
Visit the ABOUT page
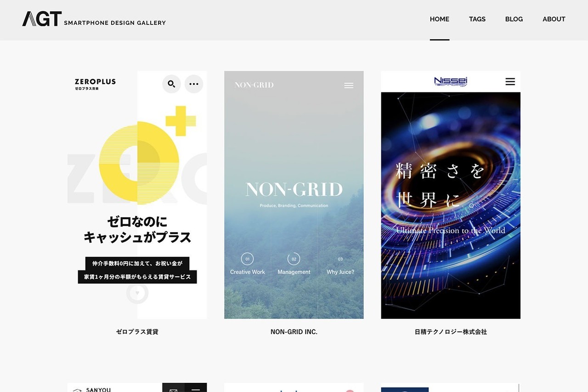554,19
